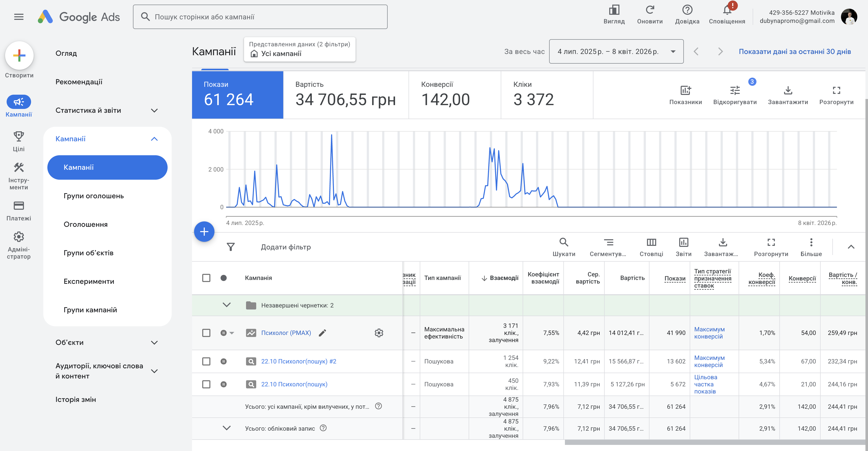Open the Рекомендації menu item

pos(79,82)
